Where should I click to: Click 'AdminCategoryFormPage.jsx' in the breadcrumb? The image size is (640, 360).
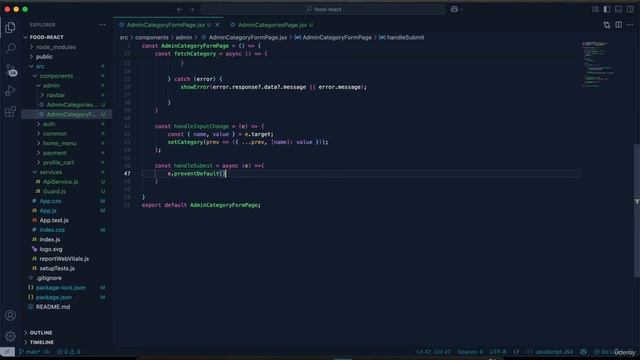248,38
